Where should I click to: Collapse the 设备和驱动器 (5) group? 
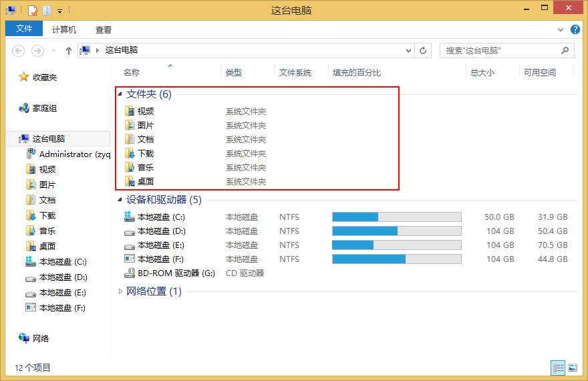120,199
